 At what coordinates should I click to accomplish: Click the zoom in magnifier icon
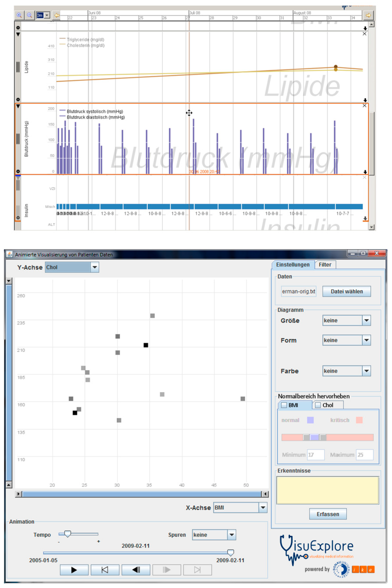tap(19, 15)
